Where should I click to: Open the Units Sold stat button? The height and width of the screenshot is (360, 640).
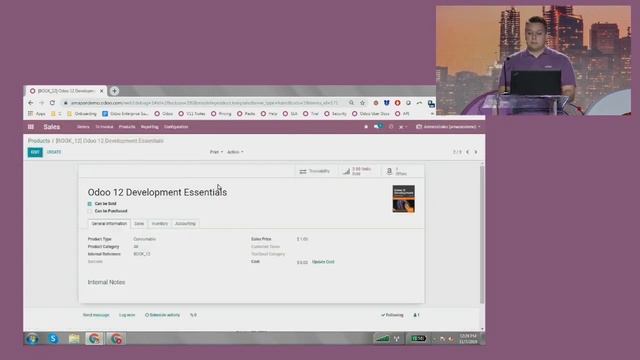point(358,171)
